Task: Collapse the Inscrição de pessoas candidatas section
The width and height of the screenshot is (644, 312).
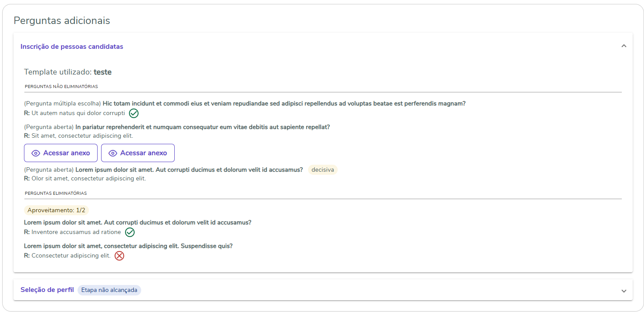Action: point(624,46)
